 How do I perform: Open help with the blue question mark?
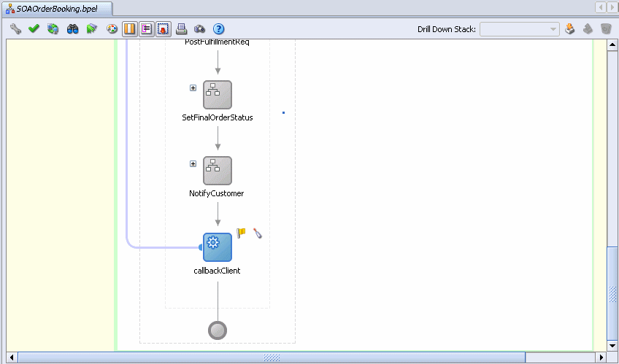pyautogui.click(x=219, y=28)
